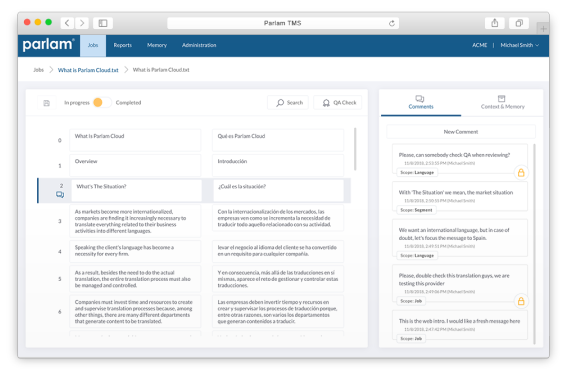
Task: Click browser forward arrow
Action: (82, 23)
